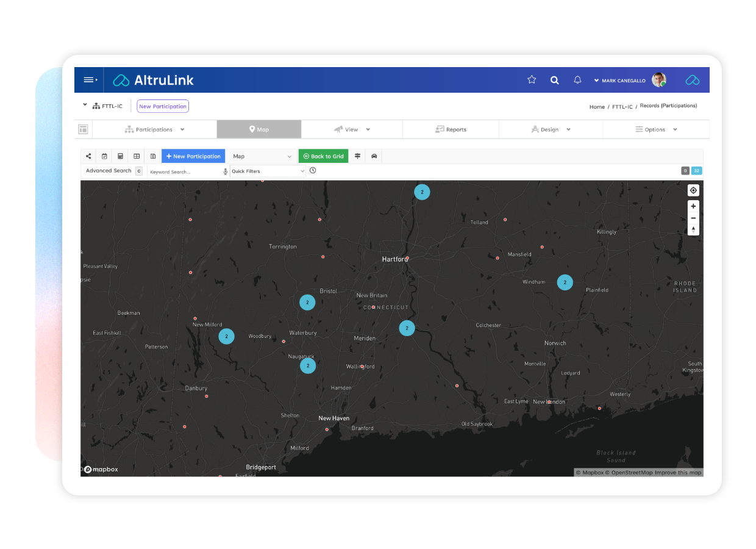Open notifications bell
Image resolution: width=756 pixels, height=549 pixels.
coord(577,80)
